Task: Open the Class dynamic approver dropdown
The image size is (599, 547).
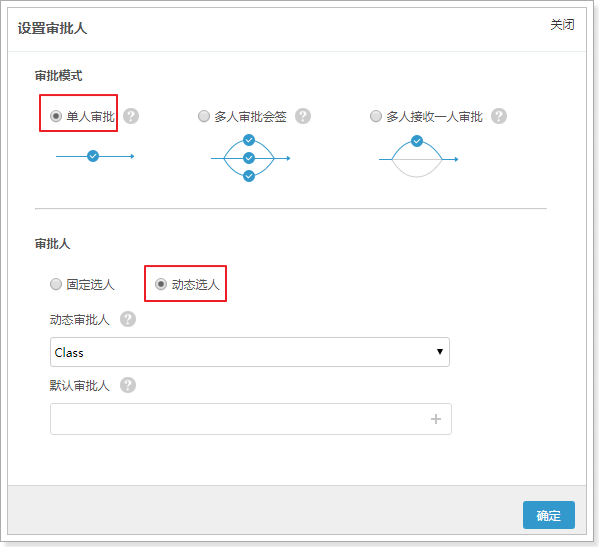Action: click(x=250, y=352)
